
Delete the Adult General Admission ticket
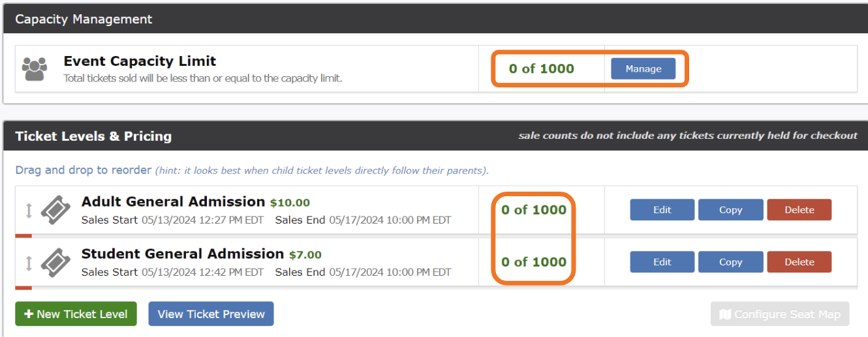click(x=799, y=210)
